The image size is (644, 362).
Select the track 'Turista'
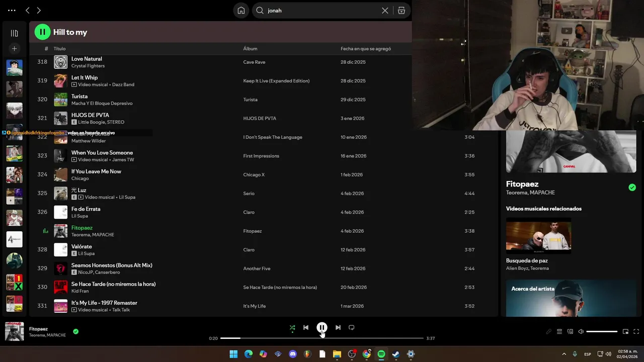click(x=79, y=96)
